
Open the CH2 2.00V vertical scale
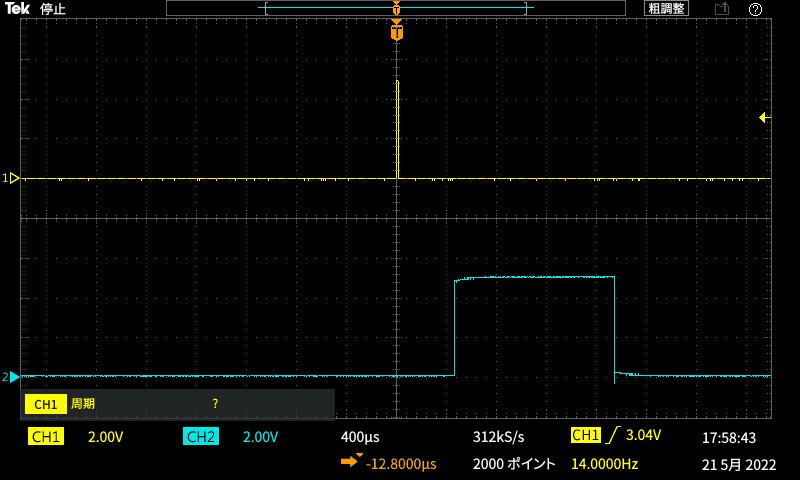(x=260, y=437)
